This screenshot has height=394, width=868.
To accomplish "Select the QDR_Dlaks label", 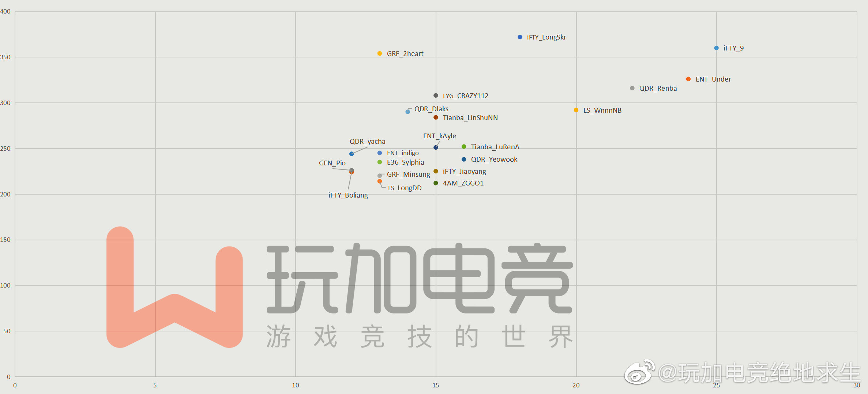I will tap(431, 109).
